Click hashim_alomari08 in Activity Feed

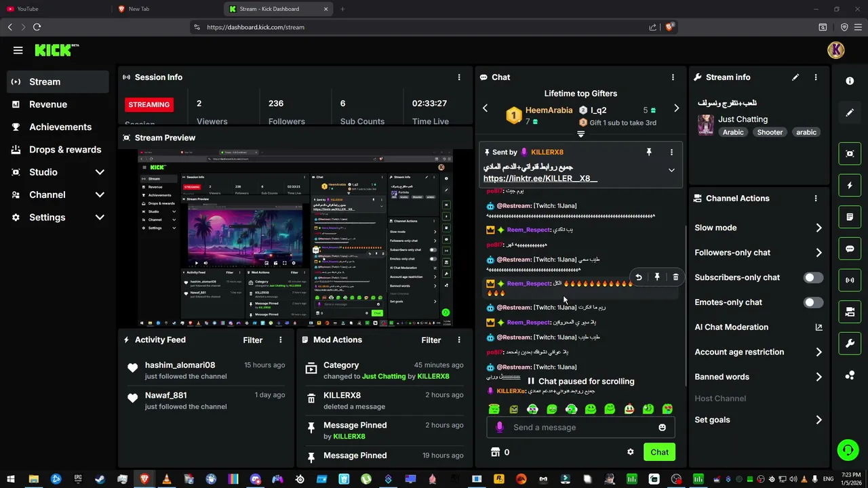point(180,365)
